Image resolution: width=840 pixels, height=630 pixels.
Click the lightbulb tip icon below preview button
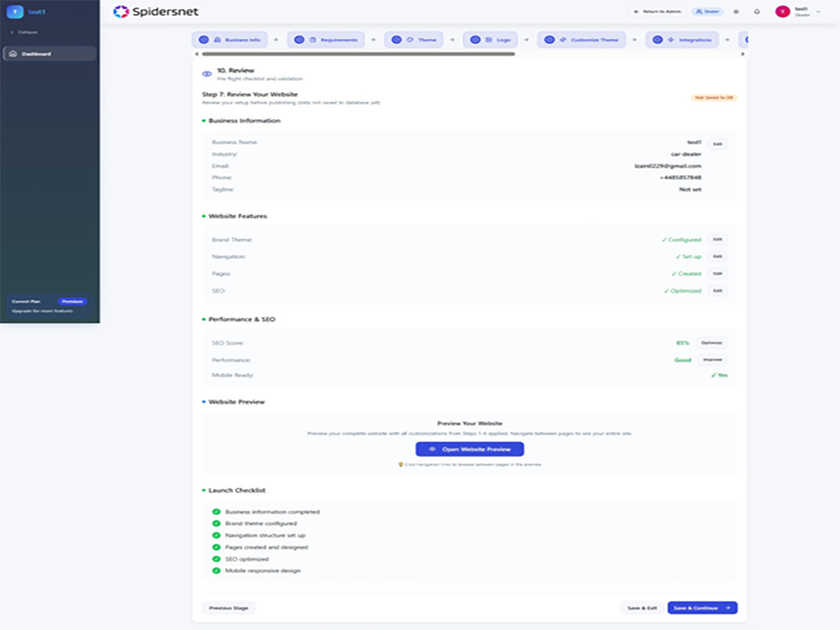tap(401, 465)
